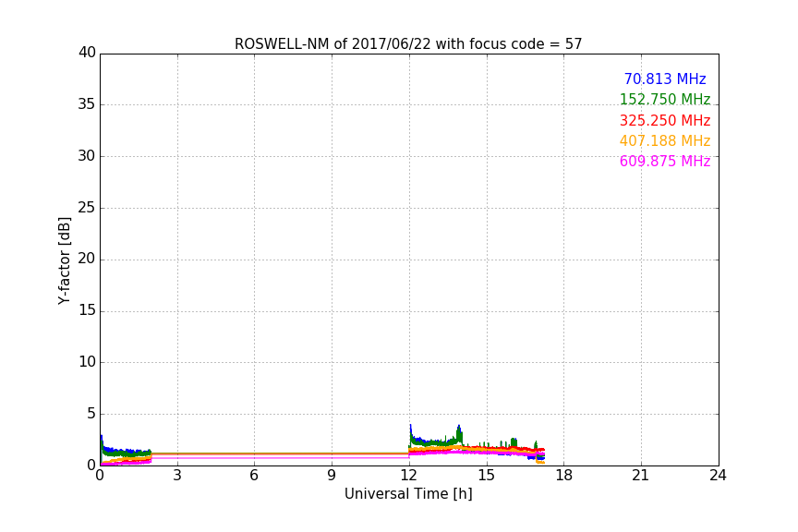The height and width of the screenshot is (532, 798).
Task: Click the 'Y-factor [dB]' axis label
Action: click(x=65, y=260)
